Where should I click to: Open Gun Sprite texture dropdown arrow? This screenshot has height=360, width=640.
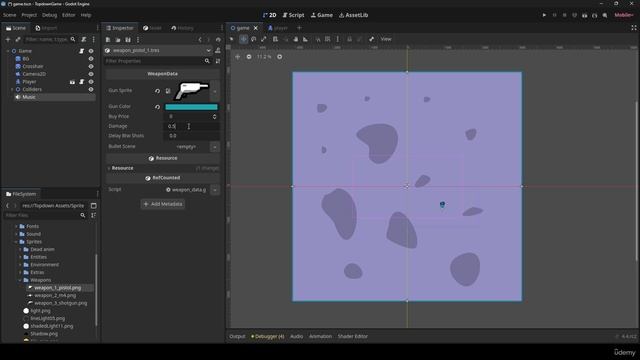point(215,91)
